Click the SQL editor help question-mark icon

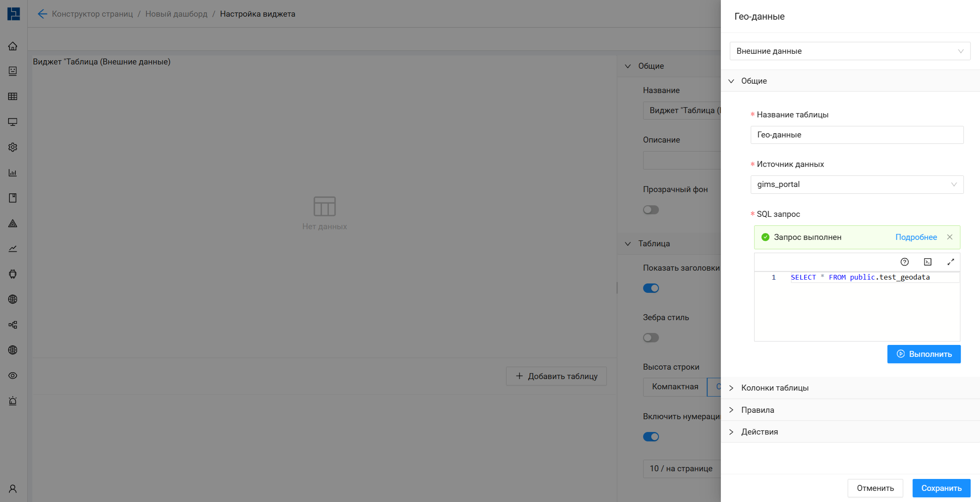tap(904, 262)
